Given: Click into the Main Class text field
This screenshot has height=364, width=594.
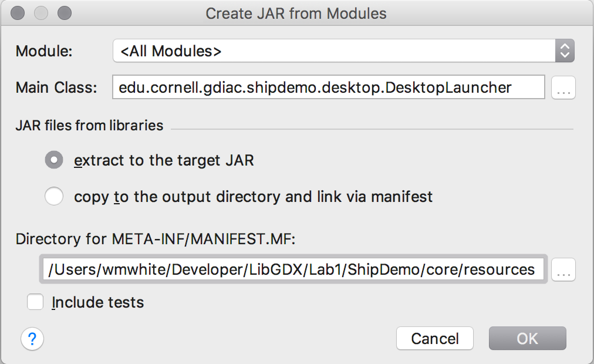Looking at the screenshot, I should pos(328,88).
